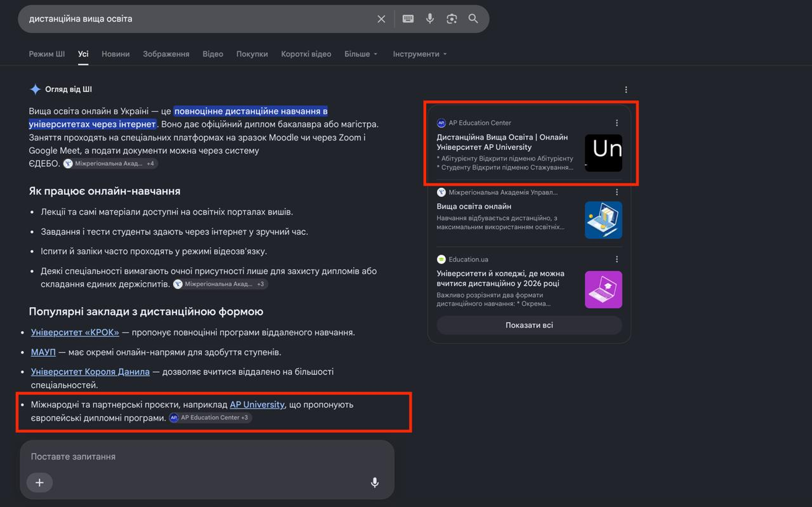Expand the Інструменти dropdown

420,54
